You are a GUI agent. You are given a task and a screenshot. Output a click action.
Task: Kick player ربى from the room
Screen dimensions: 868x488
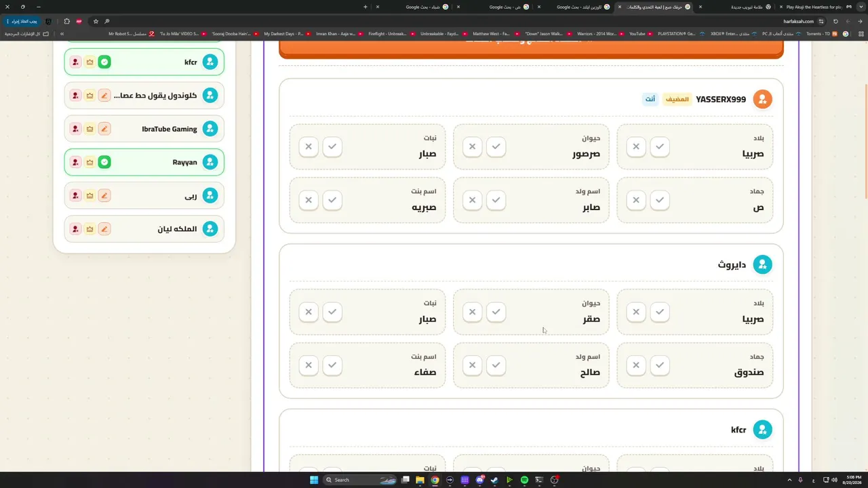coord(75,195)
